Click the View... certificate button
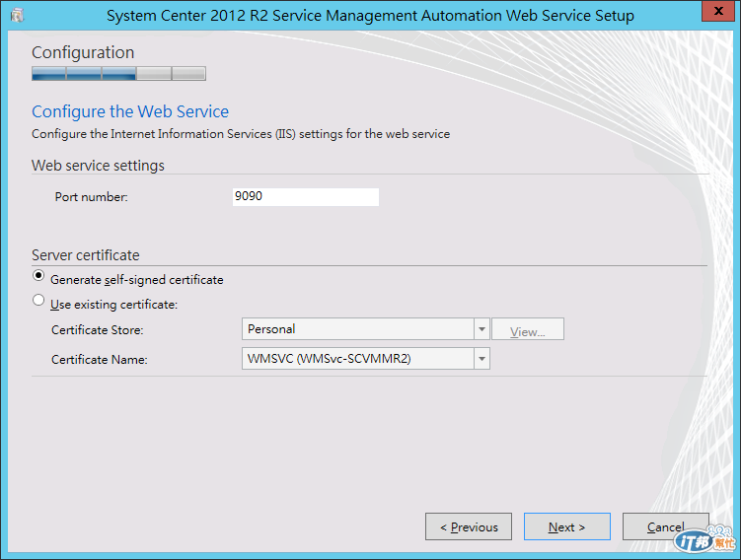The image size is (741, 560). 528,329
